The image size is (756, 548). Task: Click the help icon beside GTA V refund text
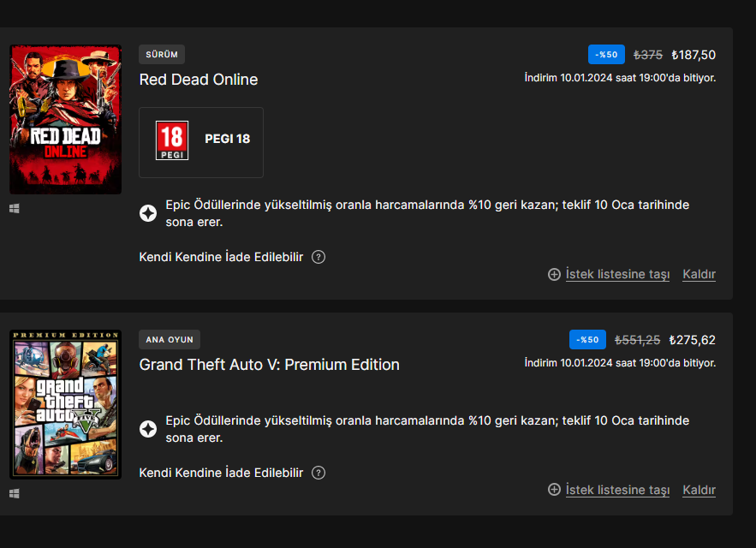click(318, 473)
